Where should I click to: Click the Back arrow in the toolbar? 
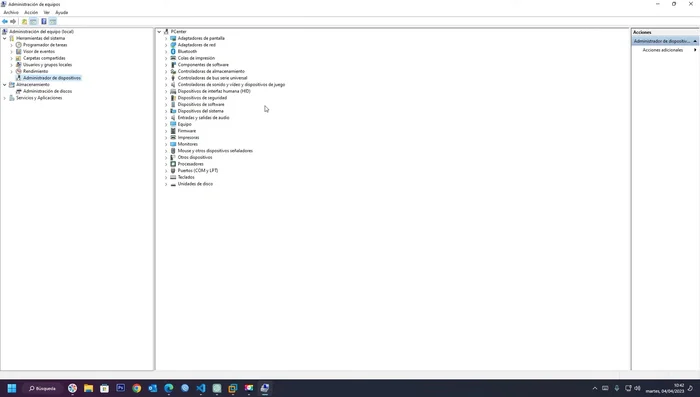point(4,21)
